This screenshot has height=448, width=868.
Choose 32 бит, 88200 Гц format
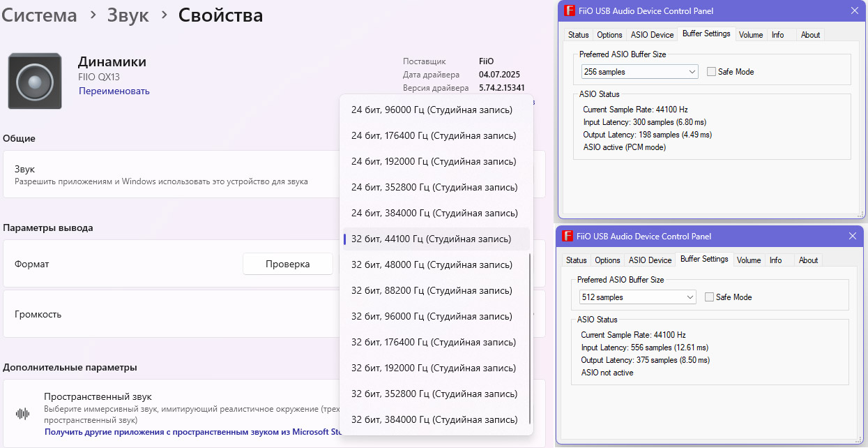click(x=436, y=290)
